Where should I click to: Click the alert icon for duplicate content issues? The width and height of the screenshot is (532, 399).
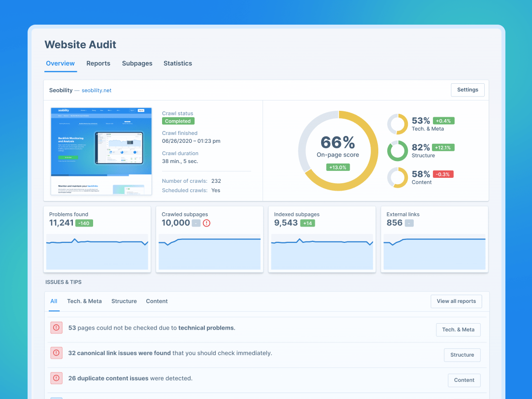(56, 378)
